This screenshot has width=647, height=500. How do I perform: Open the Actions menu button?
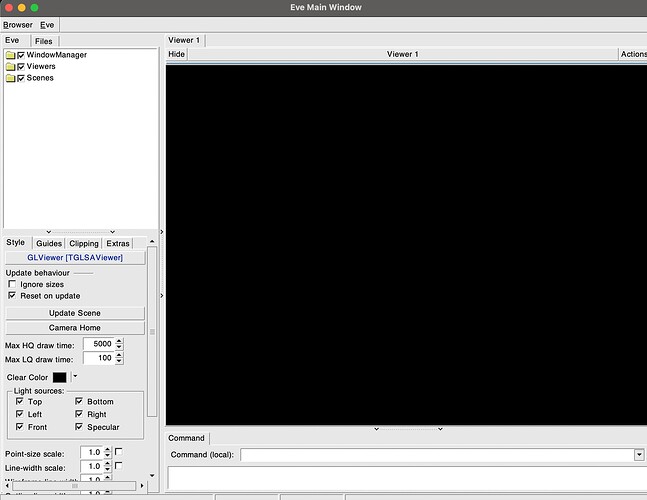click(x=633, y=54)
